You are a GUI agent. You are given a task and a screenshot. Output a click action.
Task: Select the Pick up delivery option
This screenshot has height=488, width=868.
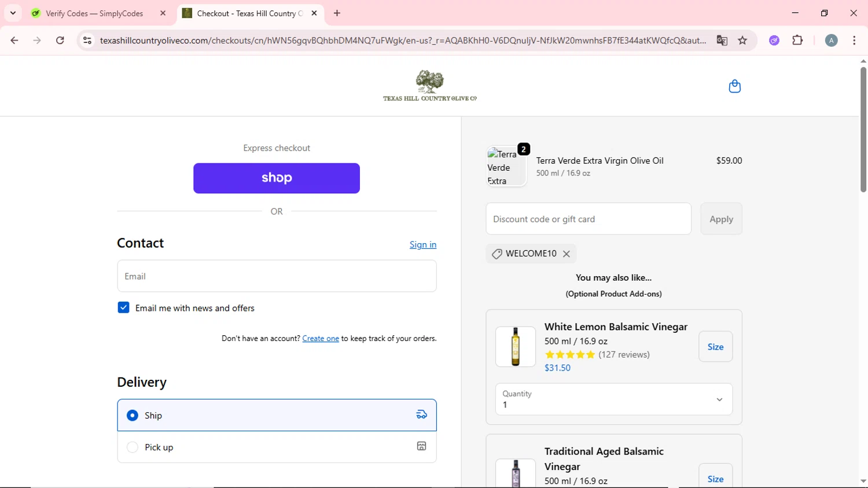277,447
